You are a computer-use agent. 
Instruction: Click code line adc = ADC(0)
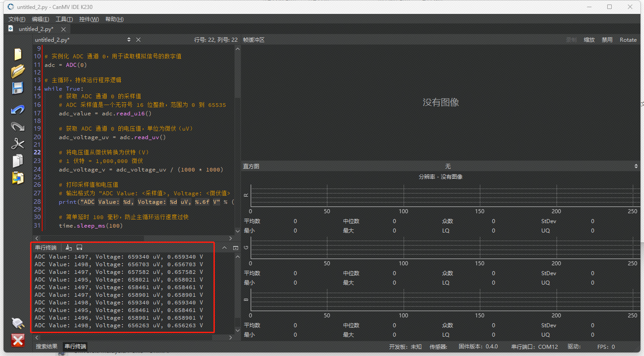[65, 65]
